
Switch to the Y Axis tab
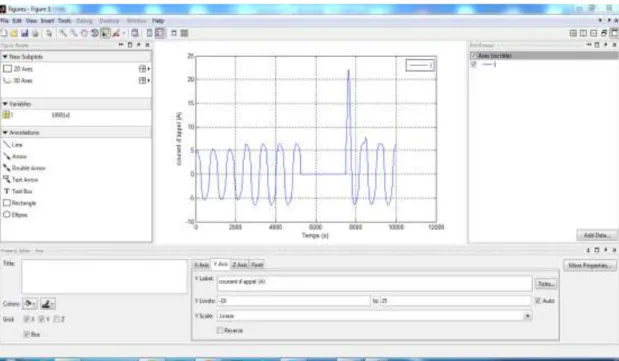(220, 264)
